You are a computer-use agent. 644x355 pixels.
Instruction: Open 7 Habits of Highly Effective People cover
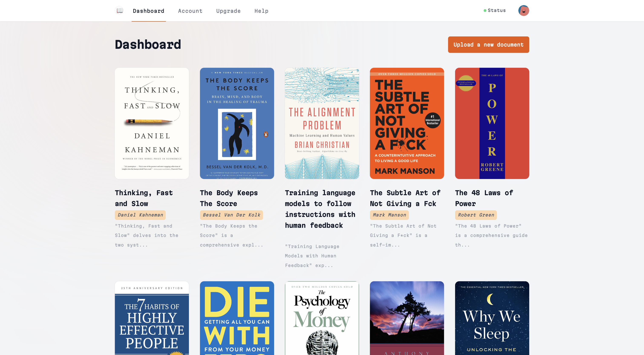tap(152, 318)
